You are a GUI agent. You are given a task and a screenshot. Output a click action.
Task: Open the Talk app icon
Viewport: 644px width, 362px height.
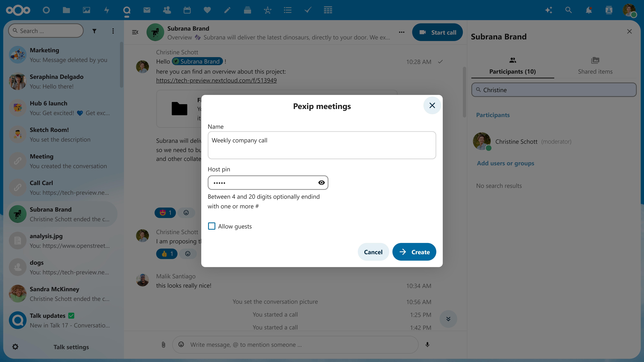pyautogui.click(x=127, y=10)
